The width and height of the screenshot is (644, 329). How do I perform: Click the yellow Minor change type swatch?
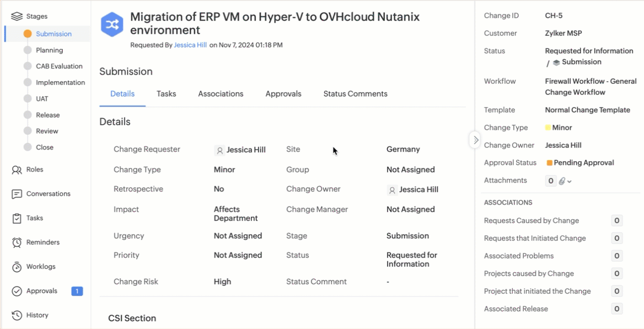(x=548, y=128)
